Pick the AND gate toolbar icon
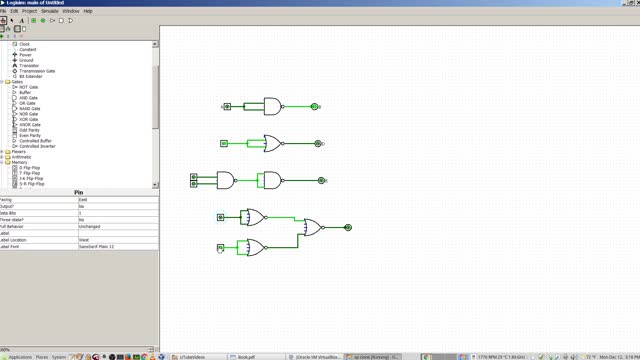This screenshot has height=360, width=640. click(61, 20)
